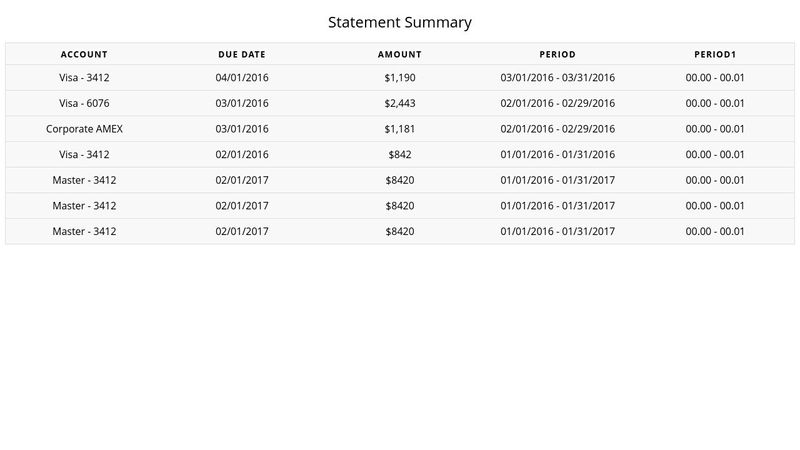800x450 pixels.
Task: Click the first row's 00.00 - 00.01 cell
Action: pyautogui.click(x=715, y=78)
